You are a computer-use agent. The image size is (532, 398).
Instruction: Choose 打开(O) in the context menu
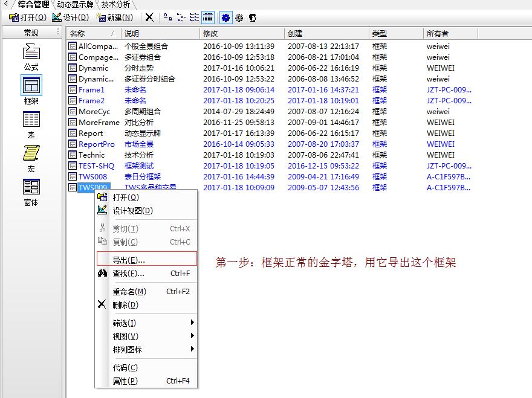point(146,197)
